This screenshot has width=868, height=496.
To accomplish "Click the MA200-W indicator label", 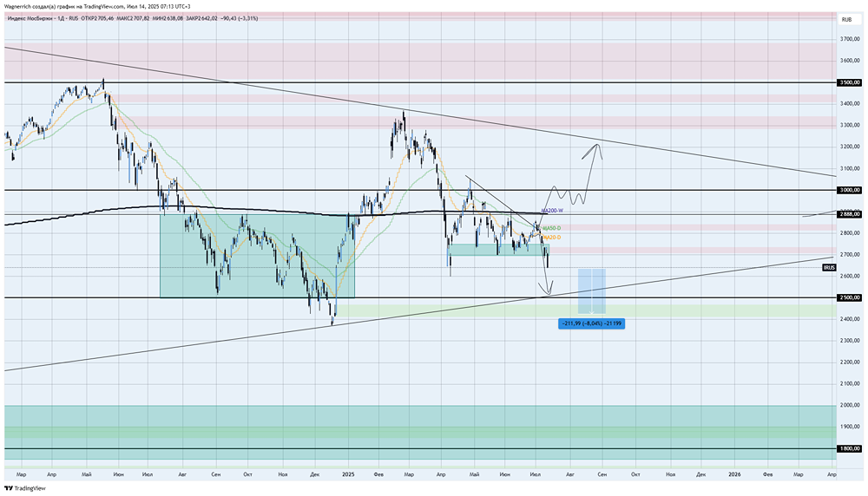I will tap(552, 211).
